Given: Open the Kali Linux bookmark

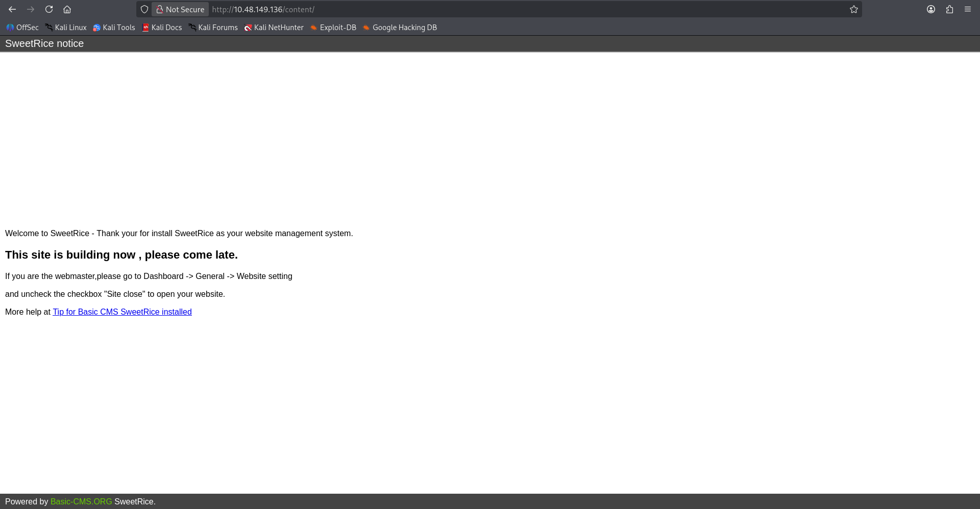Looking at the screenshot, I should (66, 28).
